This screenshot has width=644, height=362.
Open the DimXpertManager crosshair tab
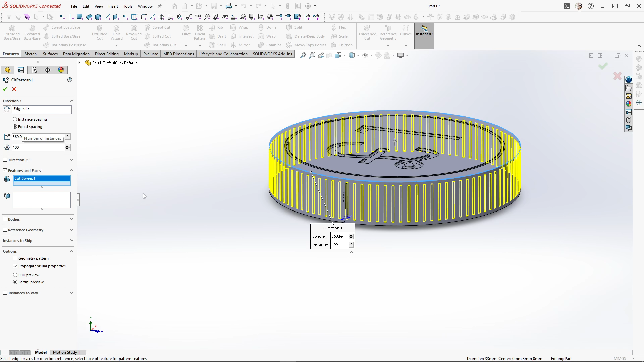coord(48,70)
